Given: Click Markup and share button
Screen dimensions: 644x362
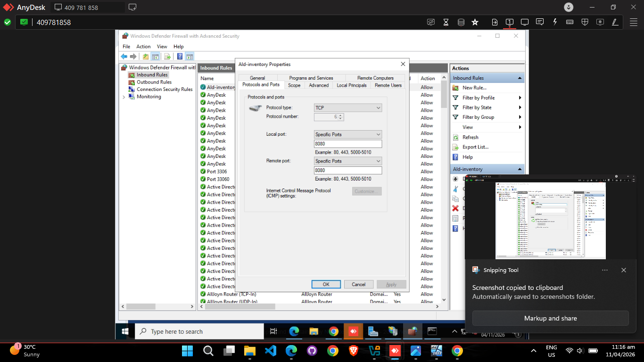Looking at the screenshot, I should [550, 318].
